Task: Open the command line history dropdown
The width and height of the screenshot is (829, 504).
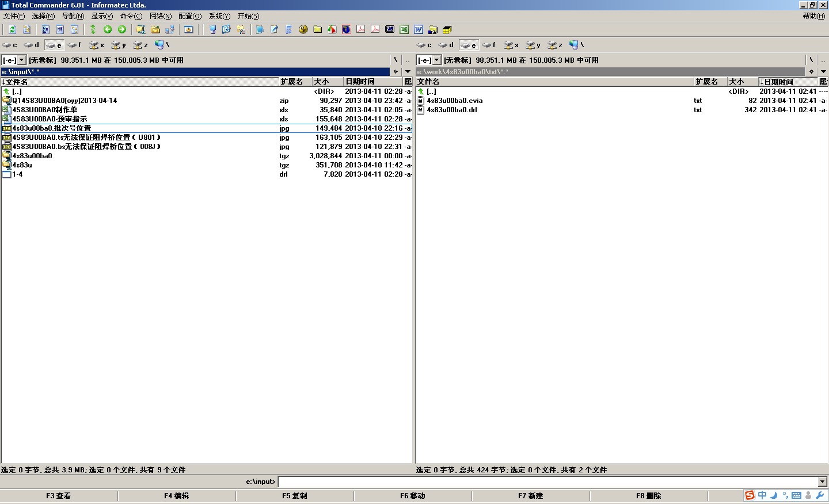Action: click(822, 482)
